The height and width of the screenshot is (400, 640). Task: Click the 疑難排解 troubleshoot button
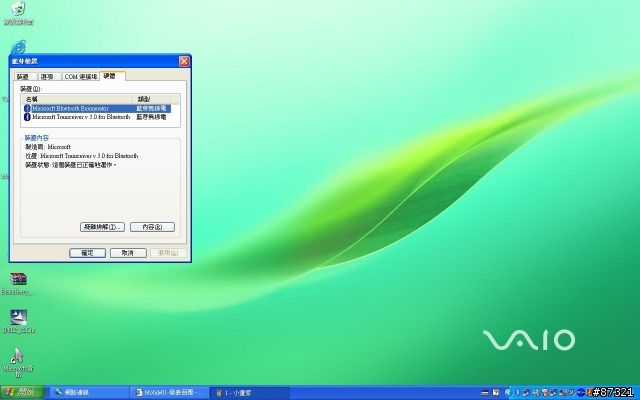[102, 227]
